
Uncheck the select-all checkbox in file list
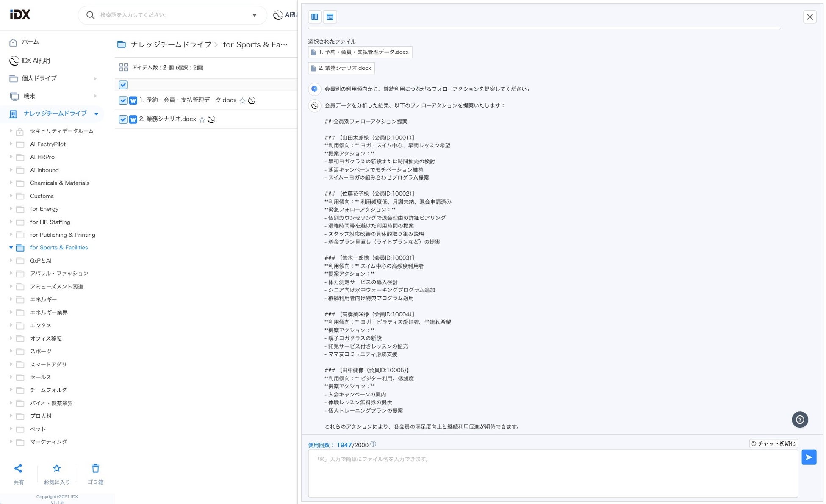click(x=123, y=85)
